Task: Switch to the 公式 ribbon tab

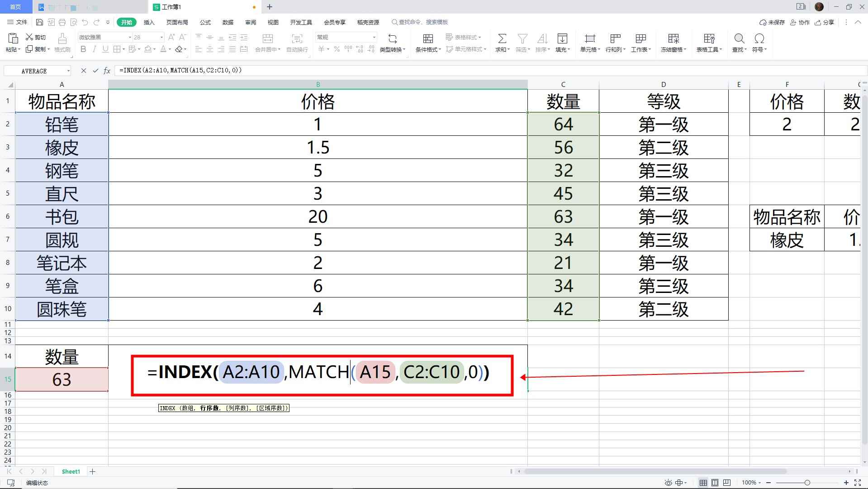Action: click(205, 22)
